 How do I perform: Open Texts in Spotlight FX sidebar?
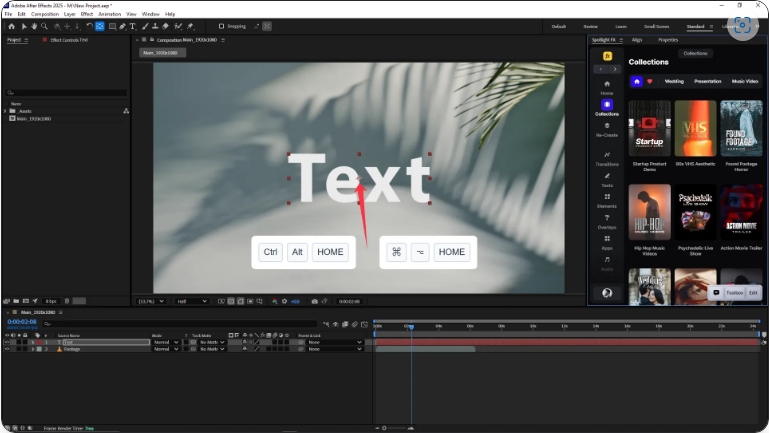pyautogui.click(x=607, y=180)
